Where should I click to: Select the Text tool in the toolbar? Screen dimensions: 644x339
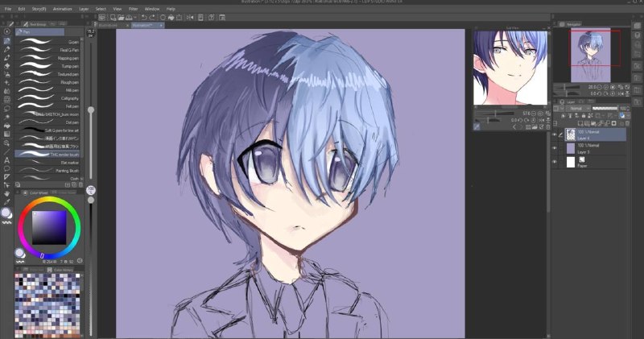[6, 160]
